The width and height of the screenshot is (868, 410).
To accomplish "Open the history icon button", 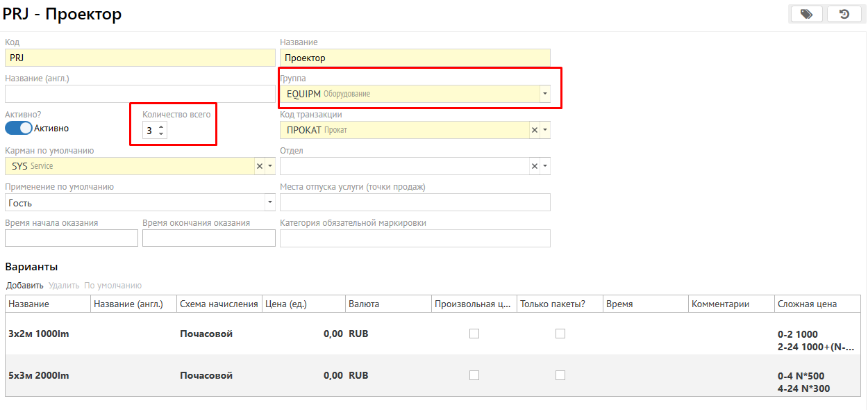I will (x=844, y=14).
